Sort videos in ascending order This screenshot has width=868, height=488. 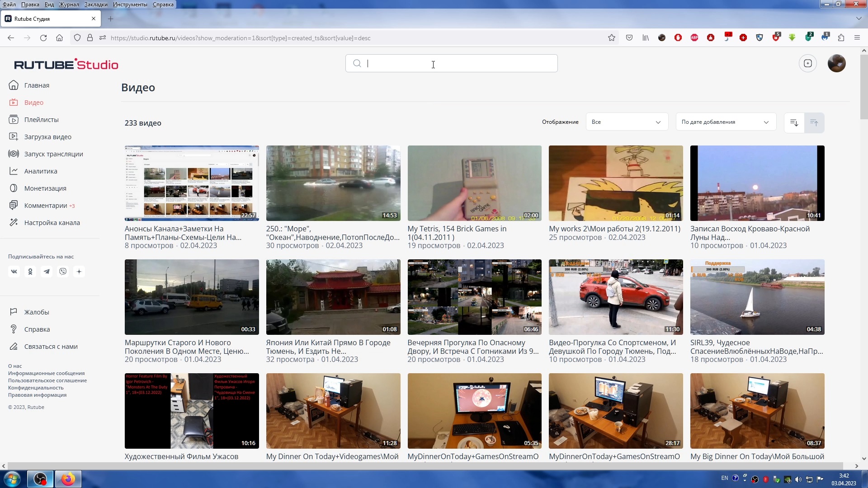[814, 122]
